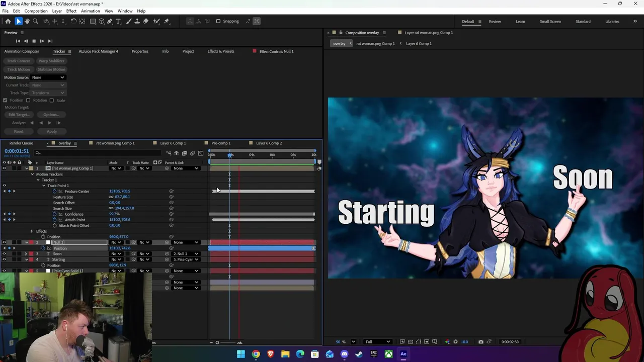The height and width of the screenshot is (362, 644).
Task: Collapse the Motion Trackers group
Action: [x=32, y=174]
